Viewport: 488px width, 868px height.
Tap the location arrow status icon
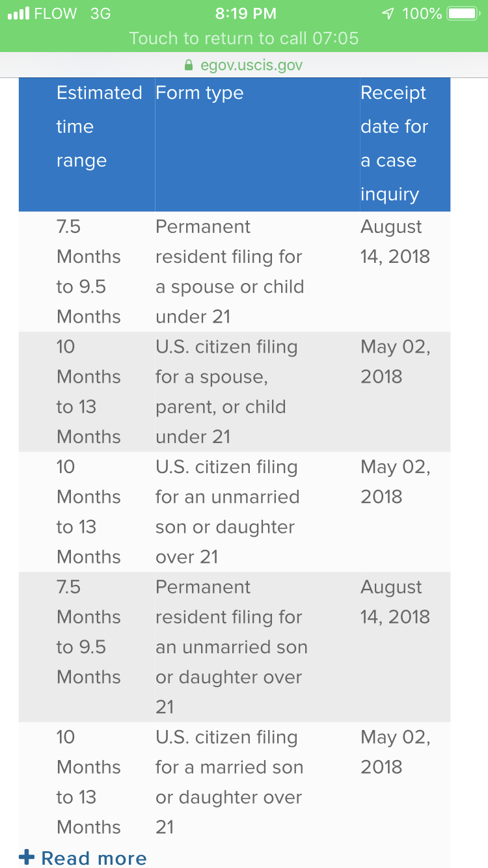click(388, 14)
